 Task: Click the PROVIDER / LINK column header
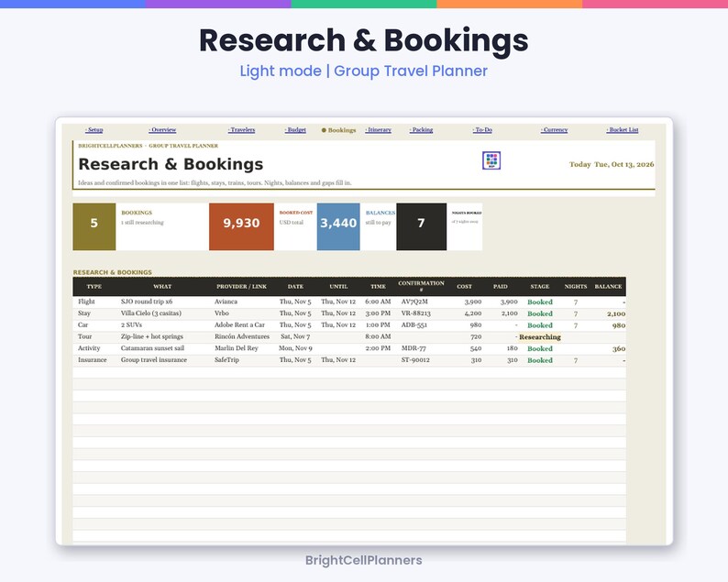pos(241,286)
